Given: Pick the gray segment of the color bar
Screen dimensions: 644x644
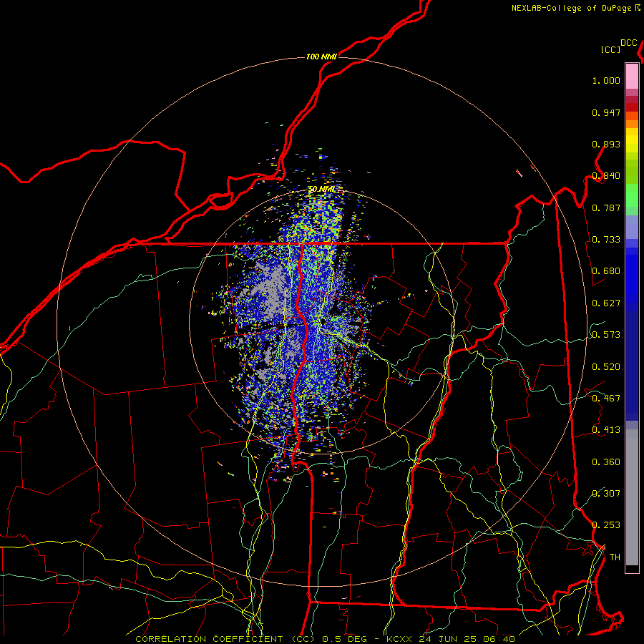Looking at the screenshot, I should click(632, 497).
